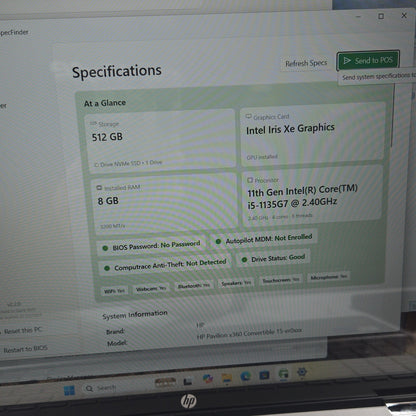Click the Computrace Anti-Theft status badge
The width and height of the screenshot is (416, 416).
point(165,265)
